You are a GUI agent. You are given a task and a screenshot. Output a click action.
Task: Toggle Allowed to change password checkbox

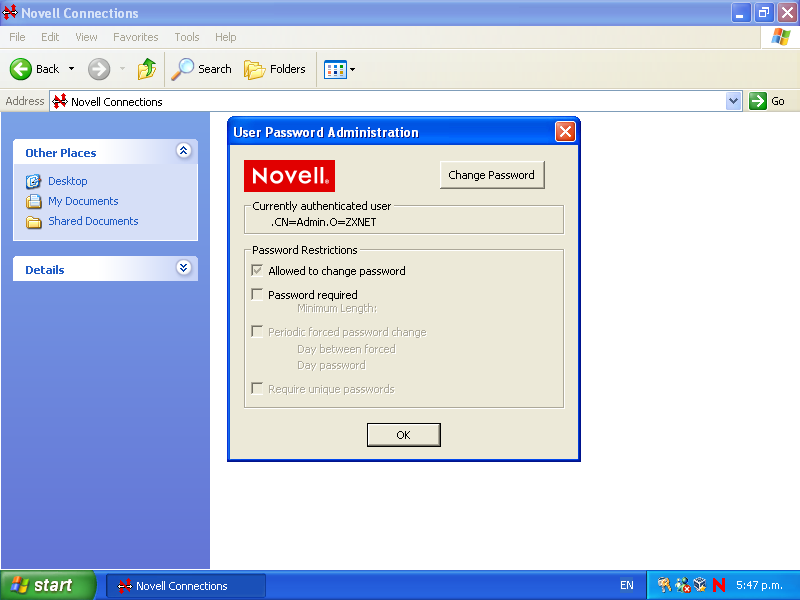[x=257, y=270]
